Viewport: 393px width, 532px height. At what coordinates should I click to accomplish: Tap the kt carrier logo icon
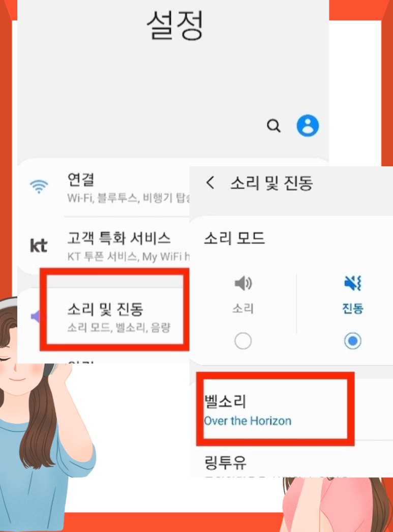click(38, 245)
